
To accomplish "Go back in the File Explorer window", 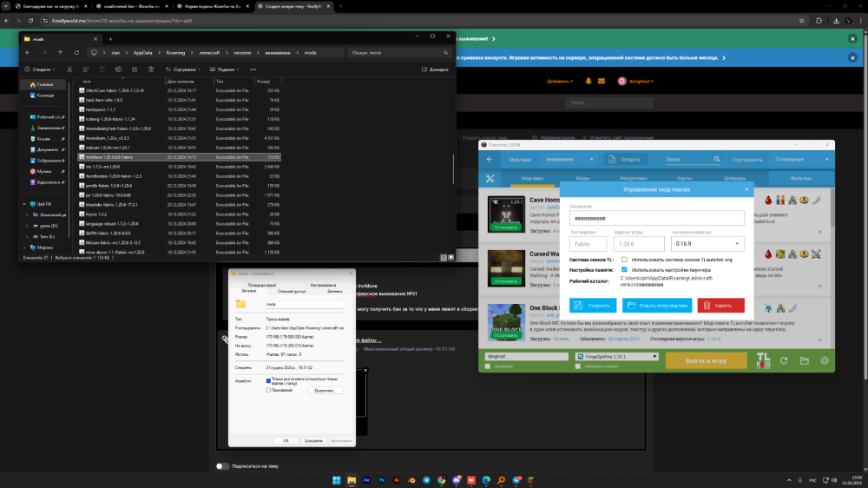I will (x=28, y=53).
